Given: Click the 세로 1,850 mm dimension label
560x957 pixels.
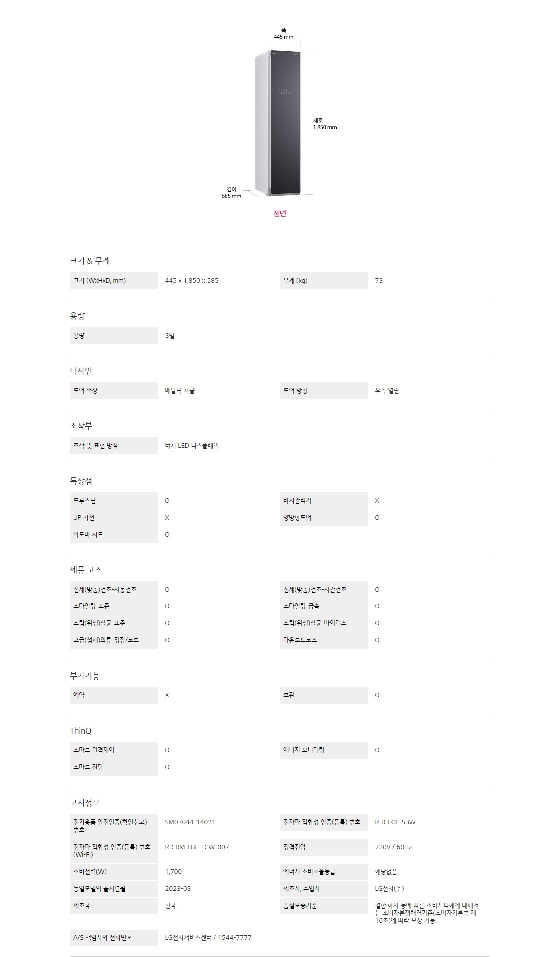Looking at the screenshot, I should pos(325,124).
